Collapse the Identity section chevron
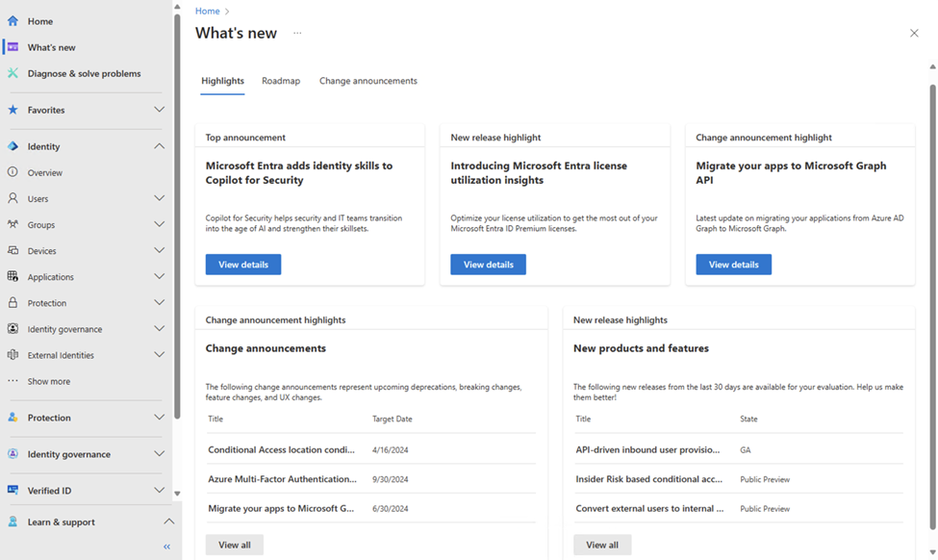 point(159,146)
